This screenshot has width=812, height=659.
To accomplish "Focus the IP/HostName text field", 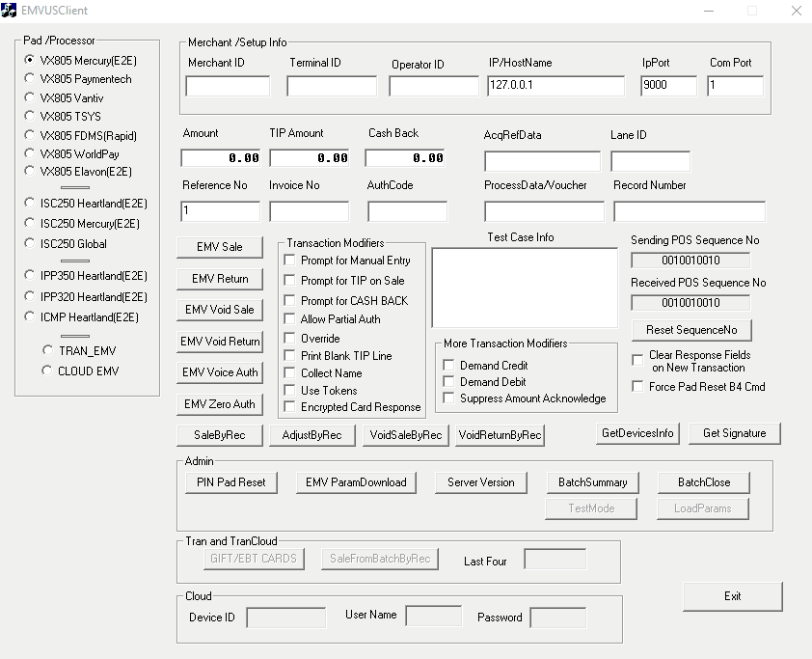I will (555, 87).
